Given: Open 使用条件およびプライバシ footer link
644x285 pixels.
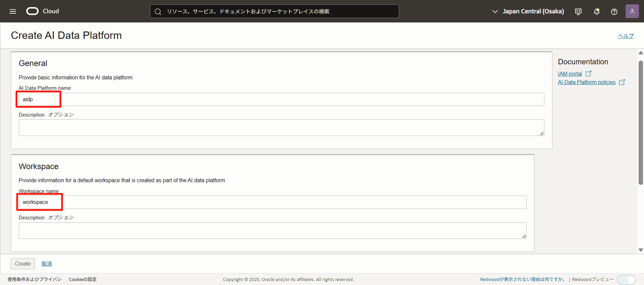Looking at the screenshot, I should click(35, 279).
